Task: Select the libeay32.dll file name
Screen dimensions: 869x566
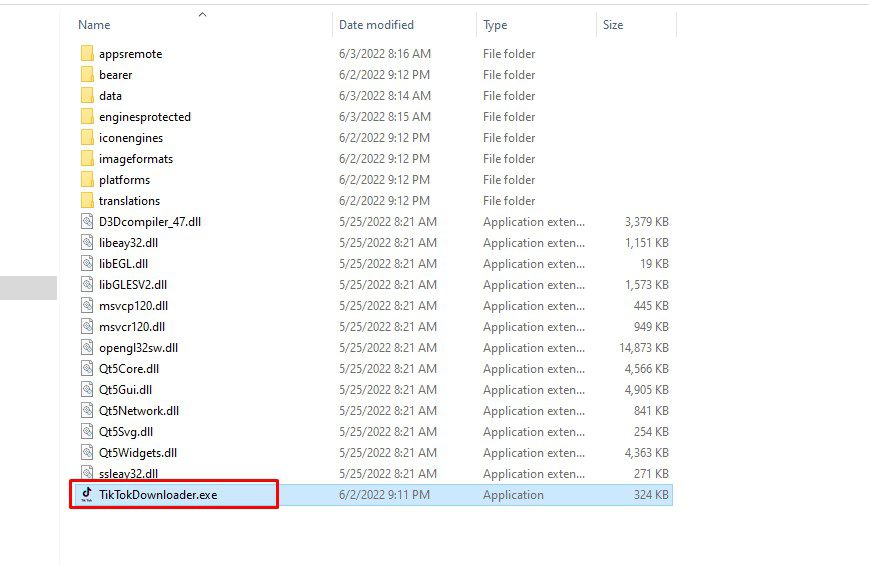Action: click(x=129, y=243)
